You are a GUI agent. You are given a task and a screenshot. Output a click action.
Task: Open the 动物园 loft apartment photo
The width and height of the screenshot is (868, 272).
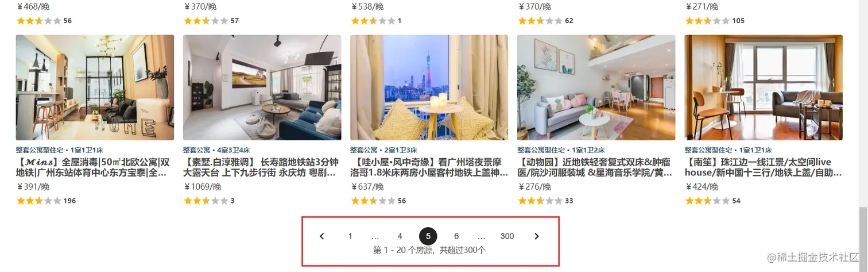[596, 87]
